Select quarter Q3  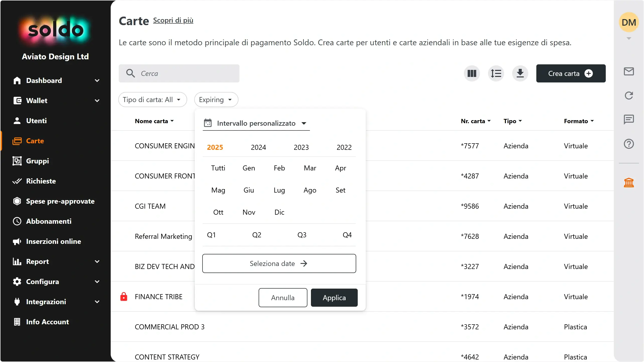[x=302, y=235]
